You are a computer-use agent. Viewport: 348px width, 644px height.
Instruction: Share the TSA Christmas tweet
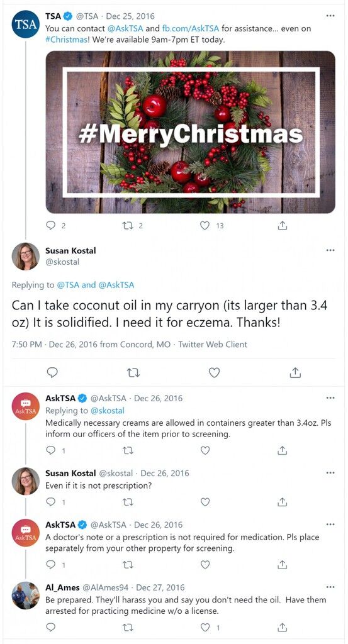283,226
